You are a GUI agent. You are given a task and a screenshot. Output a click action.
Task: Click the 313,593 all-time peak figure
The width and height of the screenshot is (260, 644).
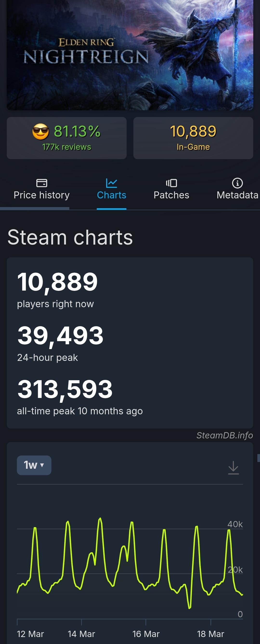(x=65, y=389)
